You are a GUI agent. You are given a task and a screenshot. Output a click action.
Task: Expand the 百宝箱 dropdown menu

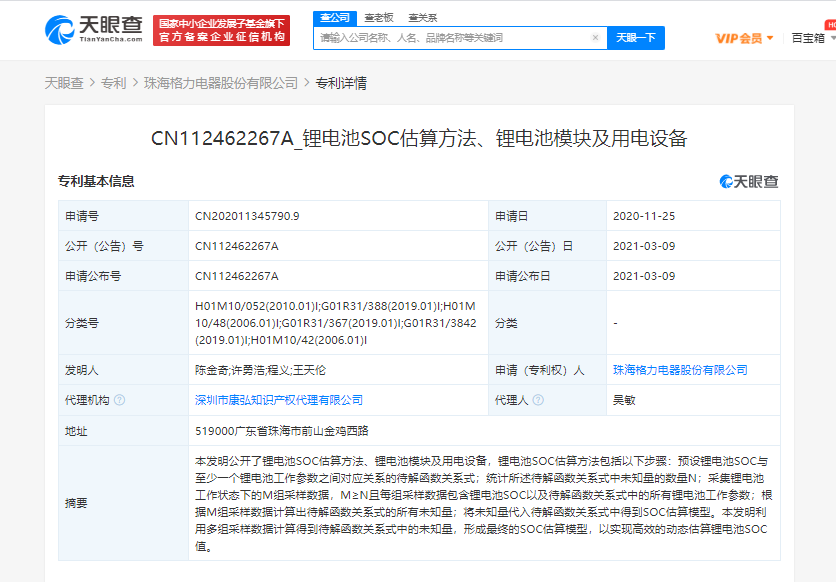[812, 38]
